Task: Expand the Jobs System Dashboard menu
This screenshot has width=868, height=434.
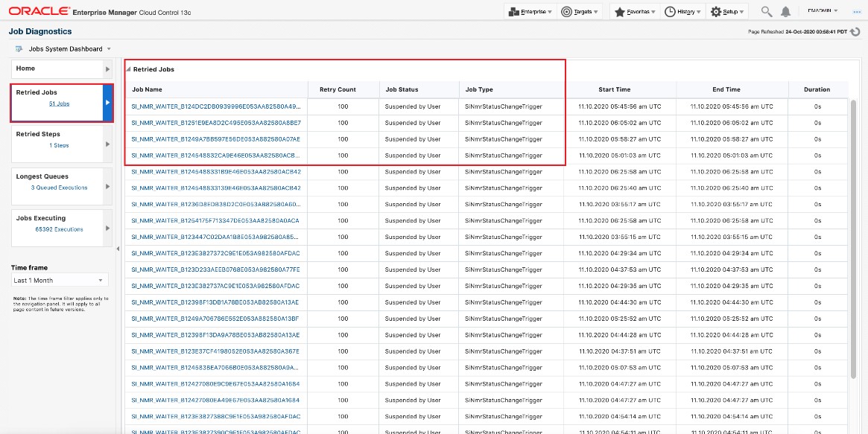Action: pyautogui.click(x=109, y=49)
